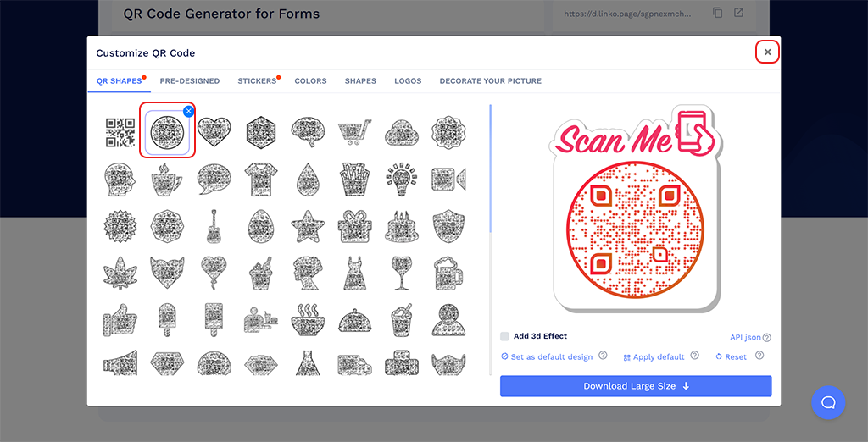Enable the Add 3d Effect checkbox
868x442 pixels.
click(x=505, y=336)
